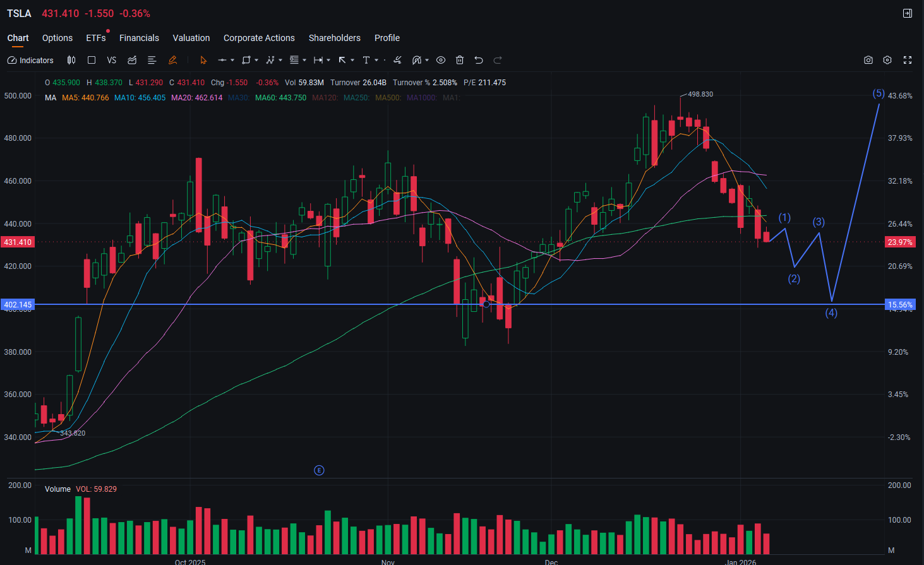The width and height of the screenshot is (924, 565).
Task: Toggle the MA60 moving average line
Action: [281, 98]
